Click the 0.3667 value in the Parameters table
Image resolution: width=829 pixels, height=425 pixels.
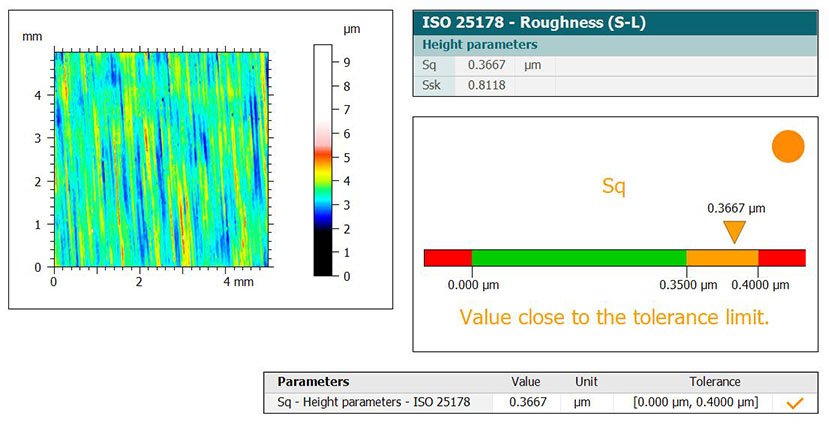pos(528,402)
